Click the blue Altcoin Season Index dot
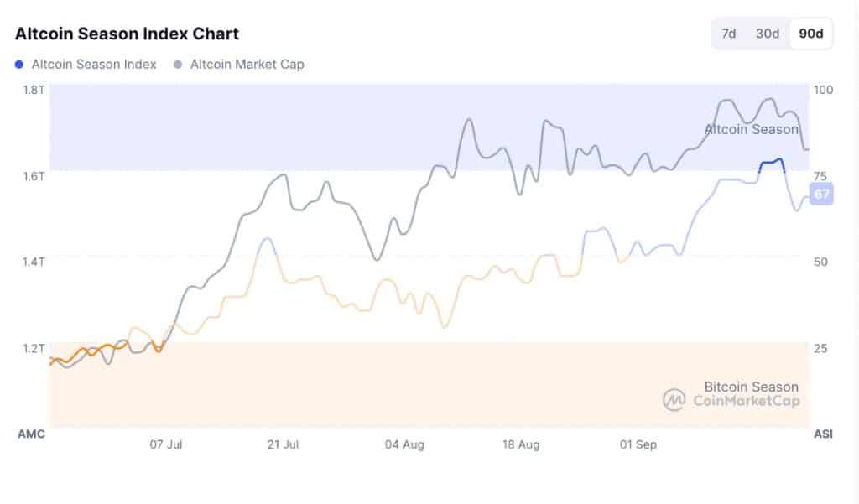 20,64
